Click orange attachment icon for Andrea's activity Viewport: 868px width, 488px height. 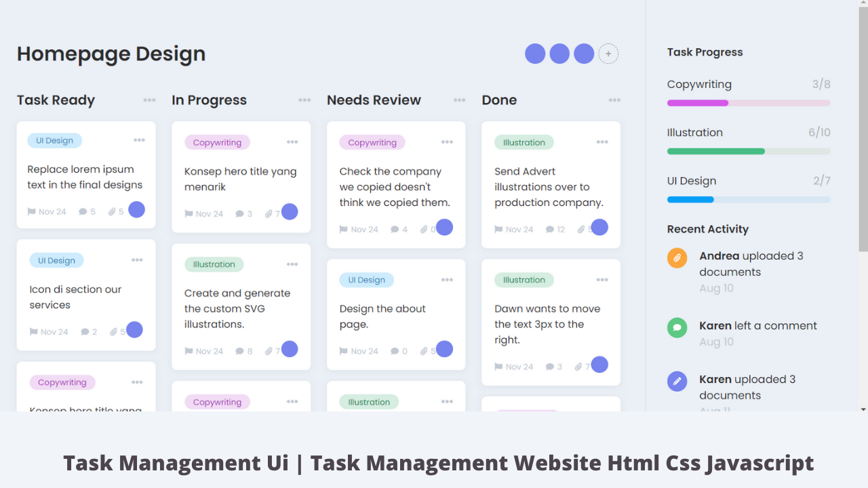click(677, 258)
